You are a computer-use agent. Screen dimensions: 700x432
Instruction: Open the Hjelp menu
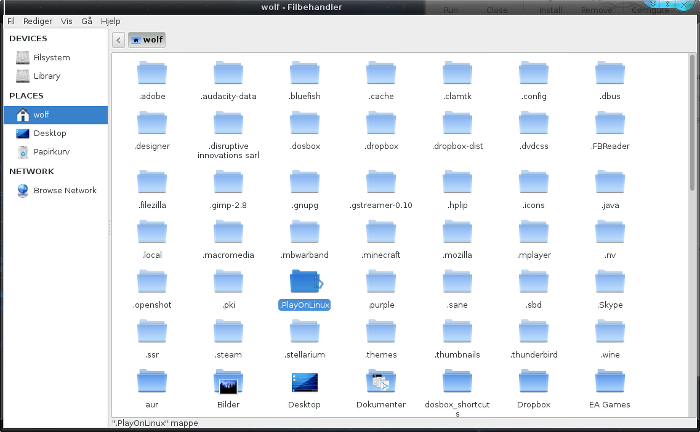point(110,21)
